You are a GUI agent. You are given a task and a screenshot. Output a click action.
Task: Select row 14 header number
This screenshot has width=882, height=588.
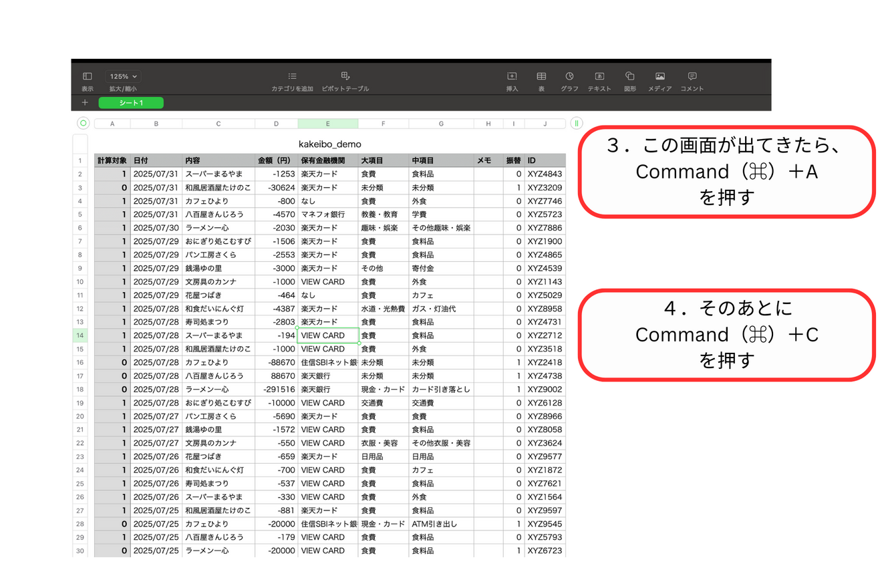click(80, 335)
